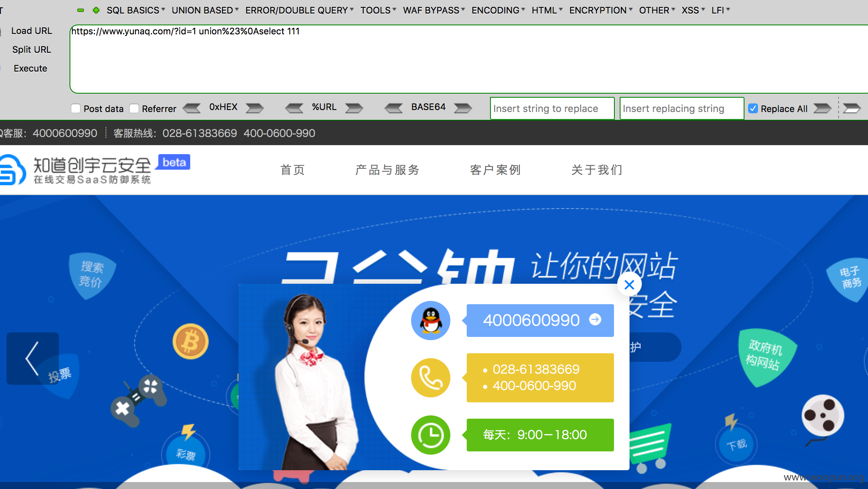Click the 投票 shield icon
868x489 pixels.
pyautogui.click(x=61, y=375)
